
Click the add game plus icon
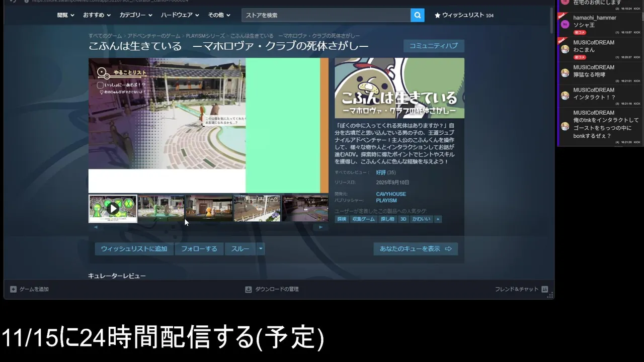tap(14, 289)
